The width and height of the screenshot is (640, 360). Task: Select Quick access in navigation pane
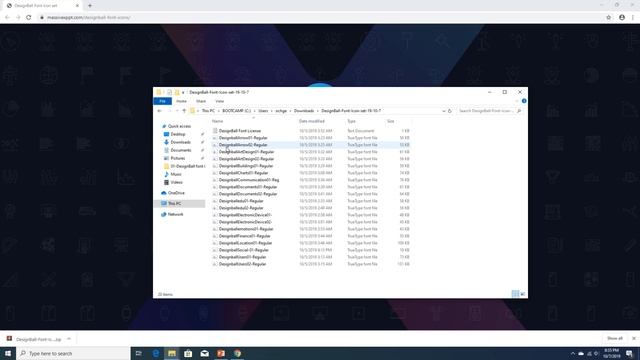pos(179,127)
